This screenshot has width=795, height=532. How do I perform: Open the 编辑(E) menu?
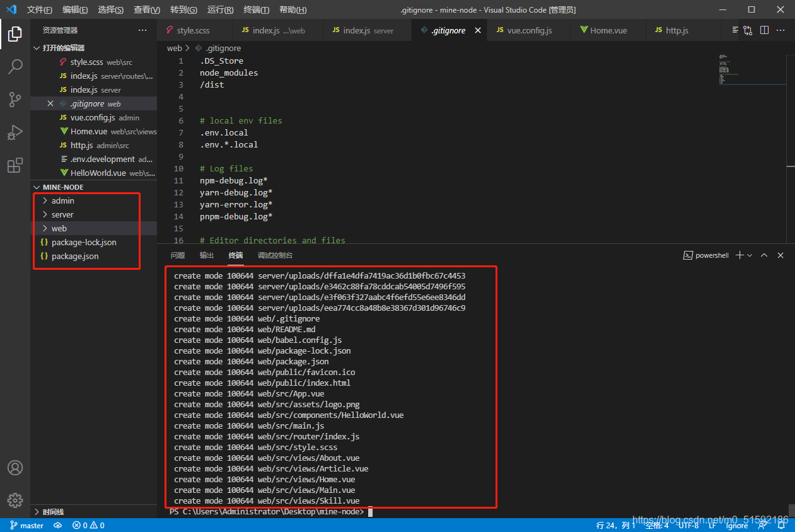(76, 10)
